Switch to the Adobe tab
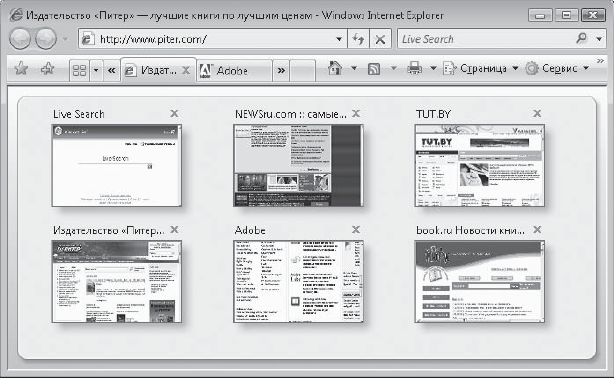 coord(234,71)
